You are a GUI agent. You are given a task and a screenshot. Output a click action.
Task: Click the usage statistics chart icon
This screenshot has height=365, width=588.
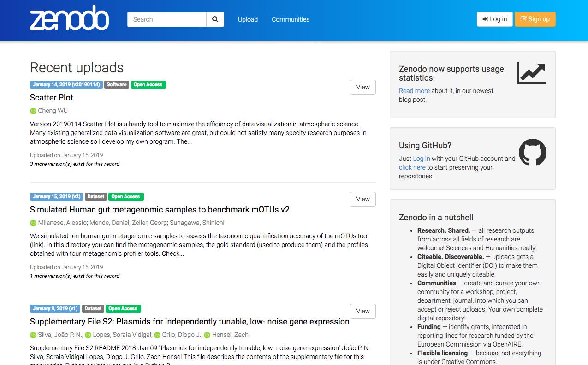pos(531,73)
